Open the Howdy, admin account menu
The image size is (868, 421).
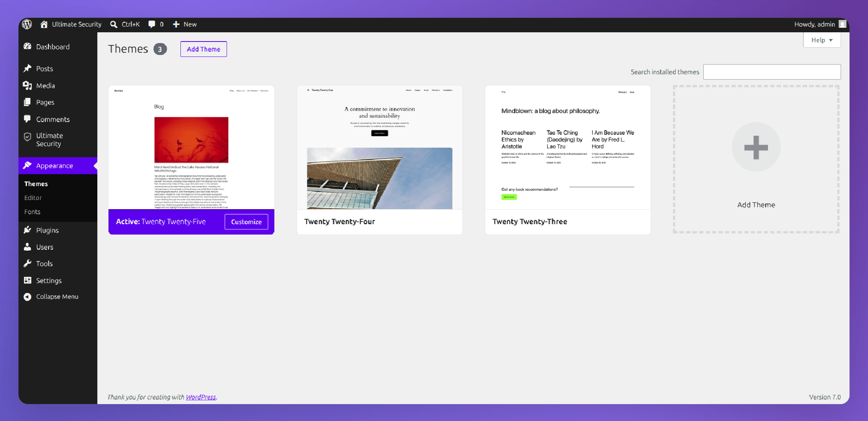point(820,24)
